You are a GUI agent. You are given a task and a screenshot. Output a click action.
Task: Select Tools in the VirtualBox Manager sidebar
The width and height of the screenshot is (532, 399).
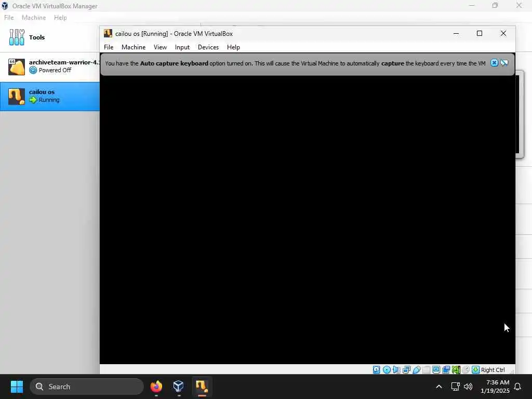pos(49,37)
